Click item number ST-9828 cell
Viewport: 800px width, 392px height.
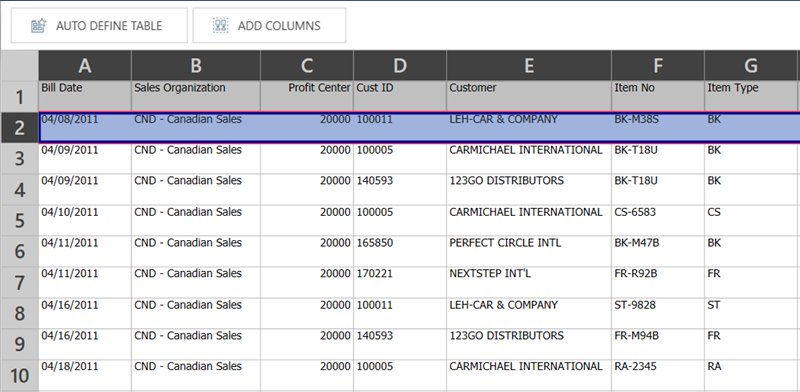(x=658, y=313)
